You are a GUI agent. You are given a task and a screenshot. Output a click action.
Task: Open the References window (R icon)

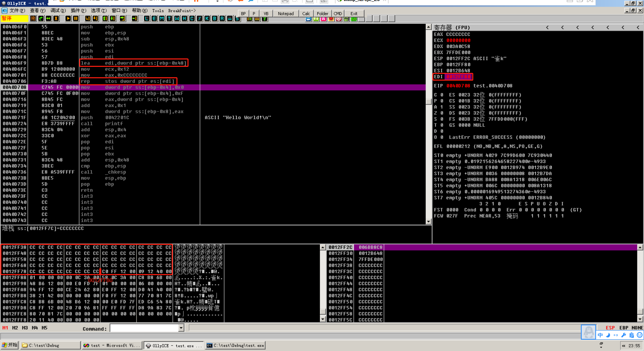222,18
